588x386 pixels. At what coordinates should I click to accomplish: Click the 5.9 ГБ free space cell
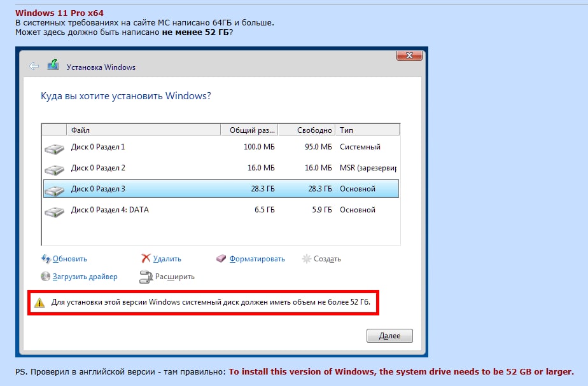pyautogui.click(x=322, y=210)
